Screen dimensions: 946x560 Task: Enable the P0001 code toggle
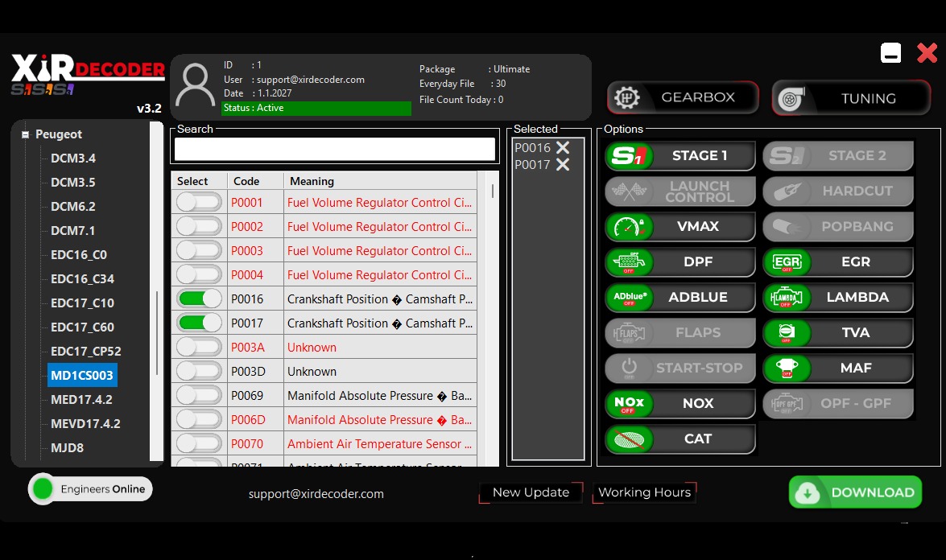[199, 202]
